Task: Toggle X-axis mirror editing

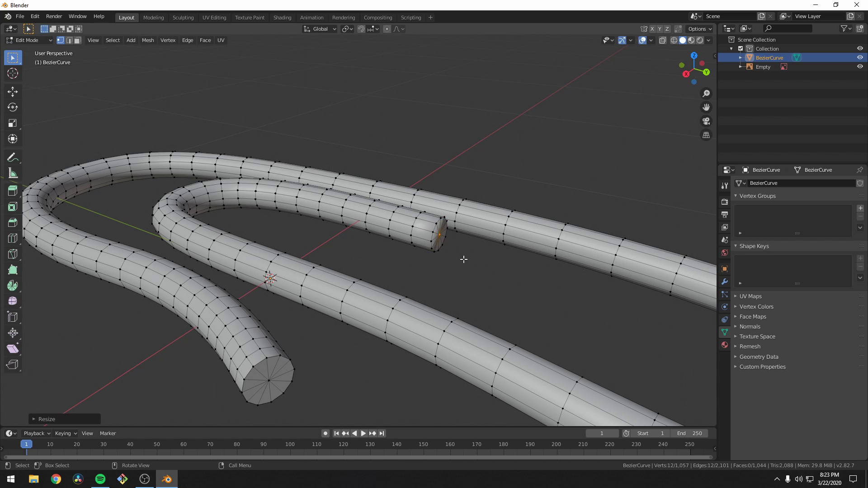Action: pos(652,28)
